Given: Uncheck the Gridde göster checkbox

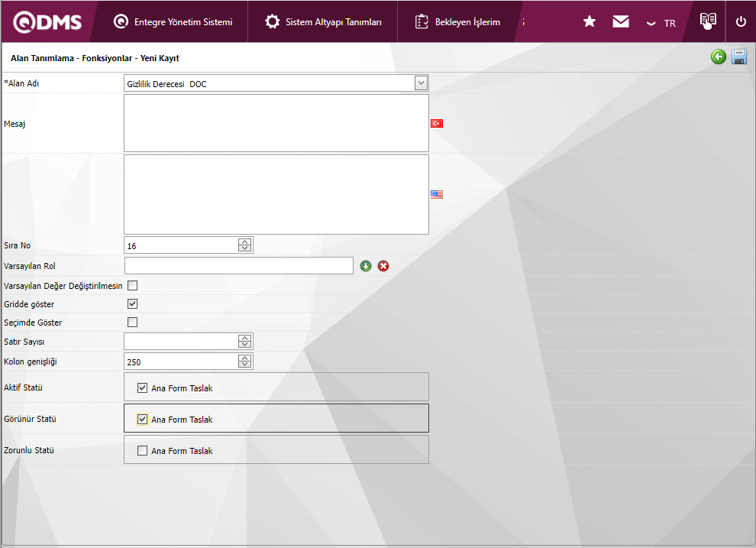Looking at the screenshot, I should click(132, 304).
